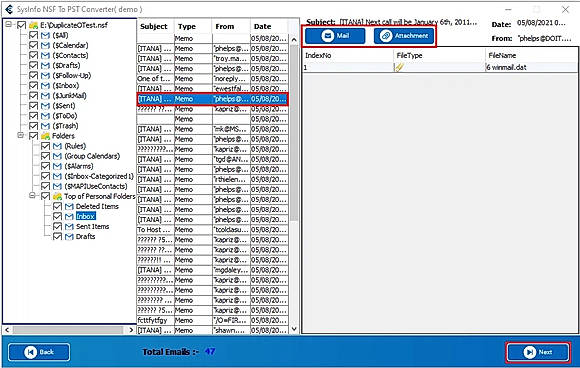Click the envelope icon on Mail button
Image resolution: width=580 pixels, height=368 pixels.
pos(327,36)
